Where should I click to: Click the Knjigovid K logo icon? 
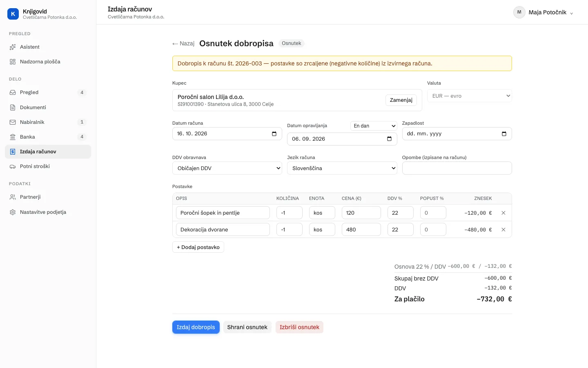tap(13, 14)
